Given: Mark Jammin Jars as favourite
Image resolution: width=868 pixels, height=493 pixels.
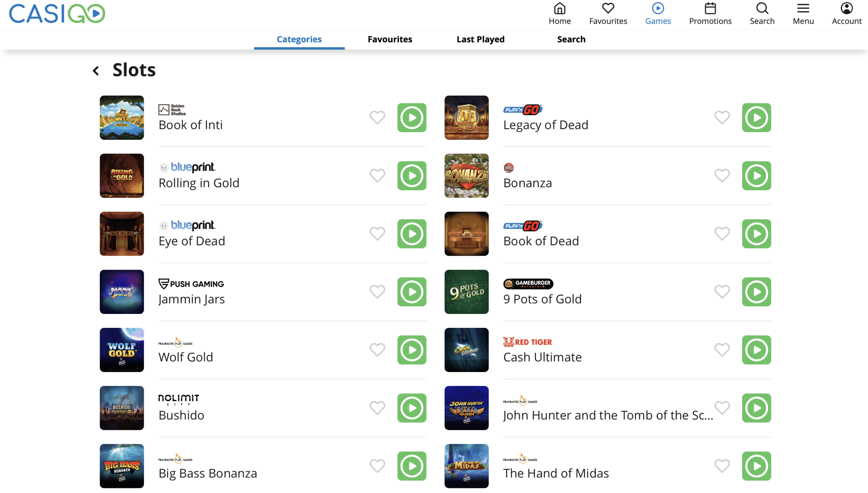Looking at the screenshot, I should [377, 292].
